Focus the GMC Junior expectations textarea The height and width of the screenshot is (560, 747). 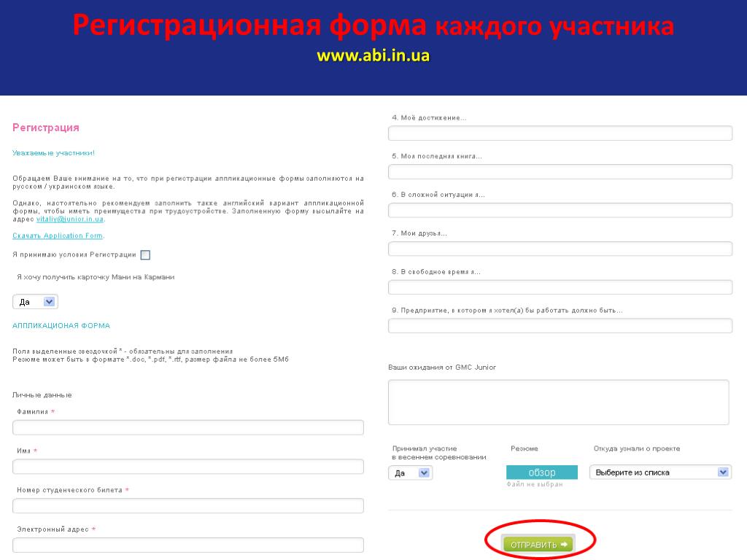pyautogui.click(x=558, y=402)
